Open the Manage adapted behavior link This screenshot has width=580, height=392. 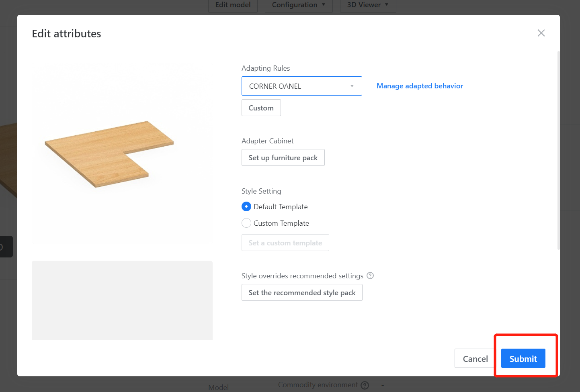pyautogui.click(x=420, y=86)
